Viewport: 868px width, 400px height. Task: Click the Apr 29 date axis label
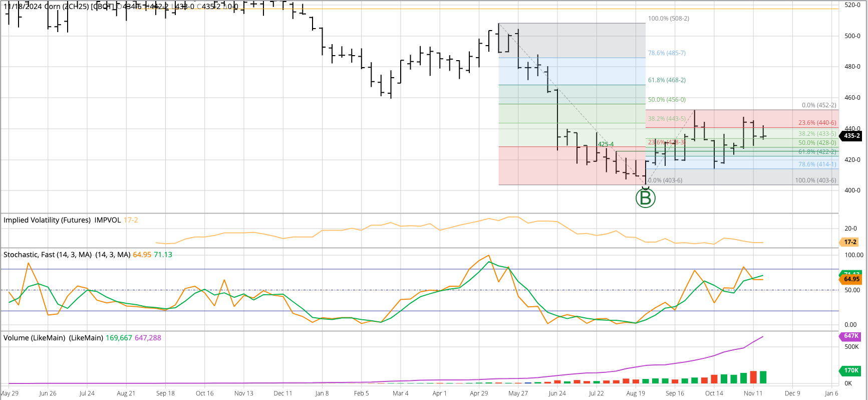[x=479, y=393]
